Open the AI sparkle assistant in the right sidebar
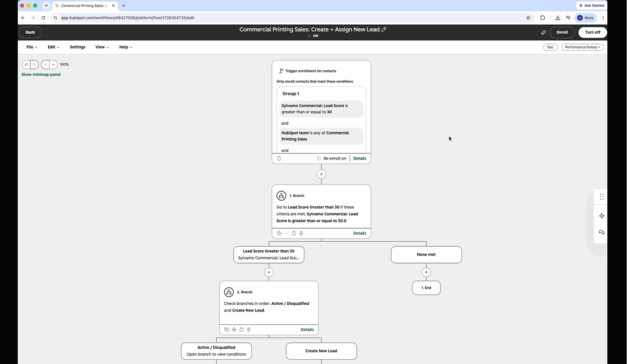The width and height of the screenshot is (627, 364). point(602,216)
